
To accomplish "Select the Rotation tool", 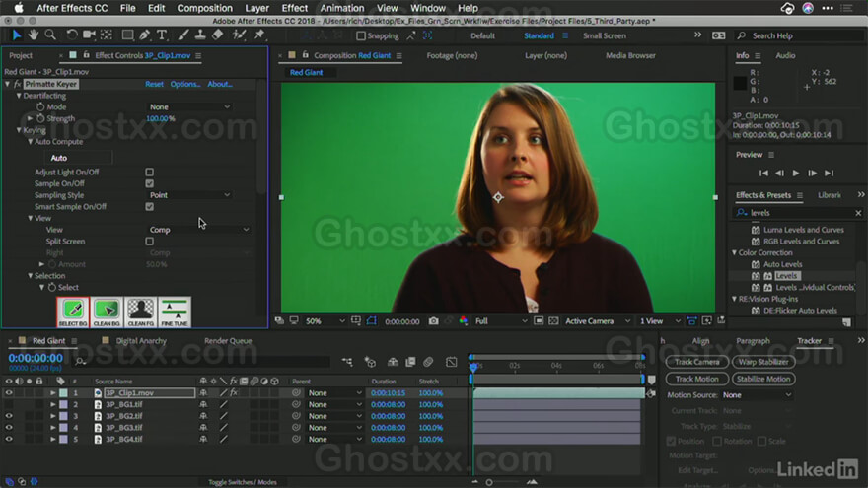I will (71, 35).
